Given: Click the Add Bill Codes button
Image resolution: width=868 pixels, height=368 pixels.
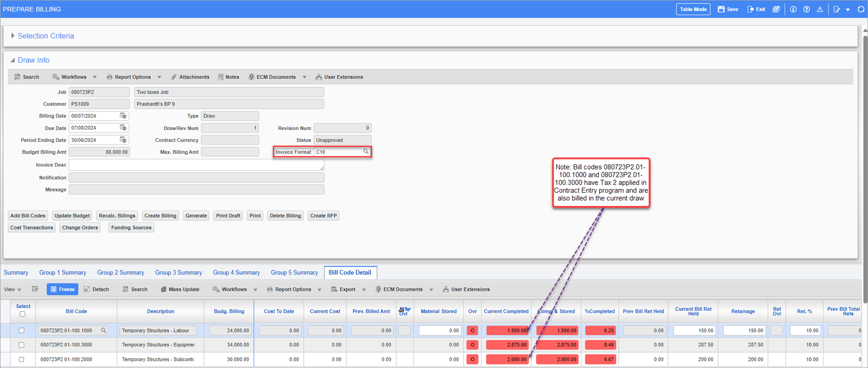Looking at the screenshot, I should [28, 216].
